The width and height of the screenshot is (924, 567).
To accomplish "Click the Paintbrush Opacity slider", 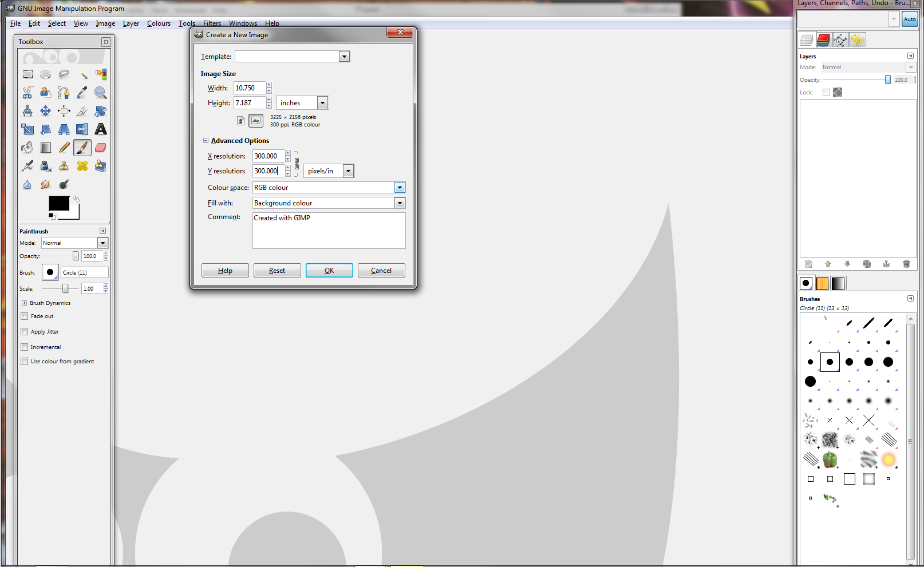I will tap(61, 256).
